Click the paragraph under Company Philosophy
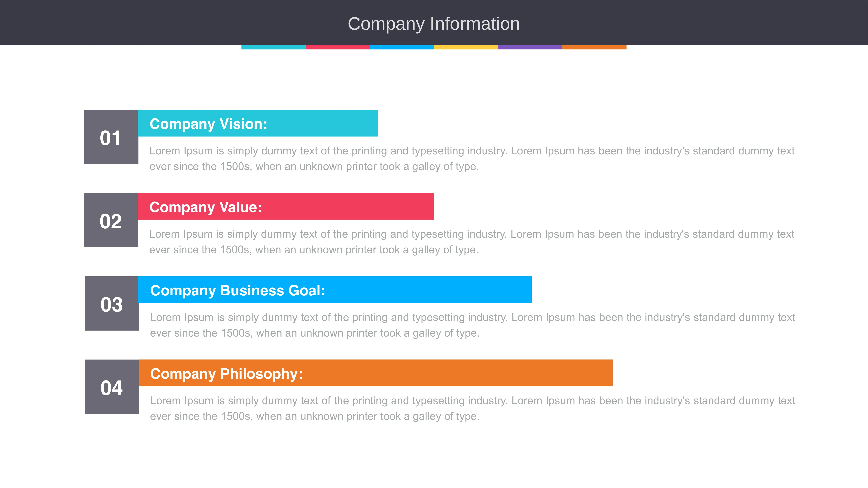 pos(472,408)
